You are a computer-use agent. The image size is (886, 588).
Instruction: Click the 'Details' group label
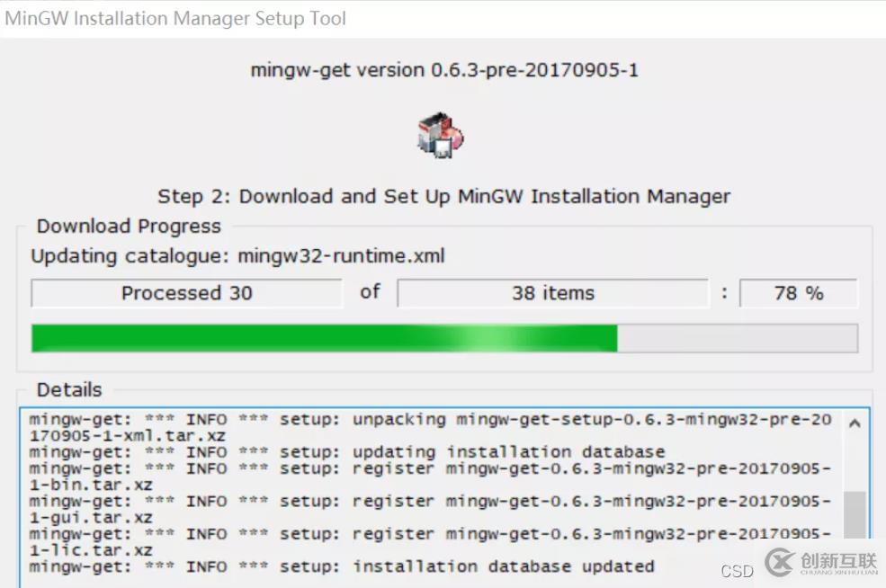click(x=69, y=389)
